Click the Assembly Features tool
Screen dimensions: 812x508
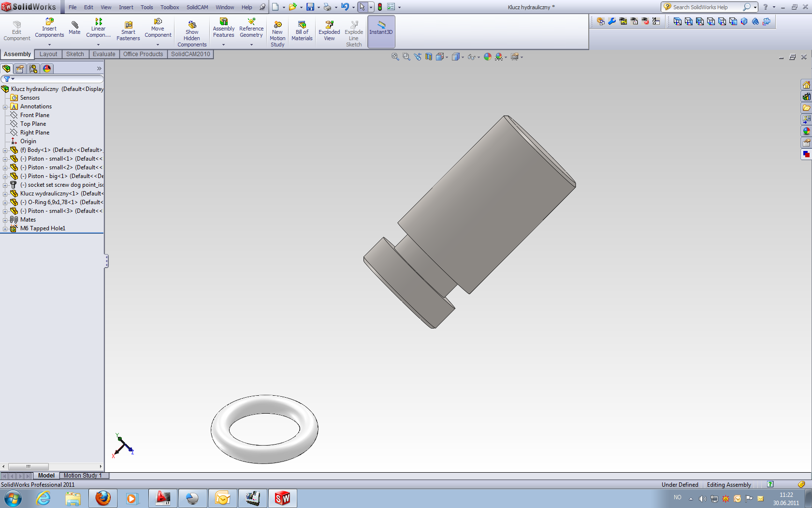coord(223,28)
